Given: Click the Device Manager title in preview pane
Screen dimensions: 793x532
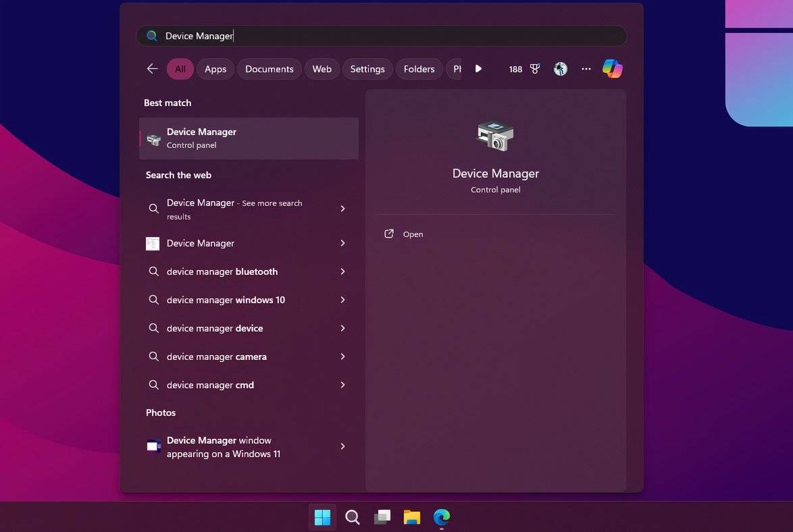Looking at the screenshot, I should coord(496,174).
